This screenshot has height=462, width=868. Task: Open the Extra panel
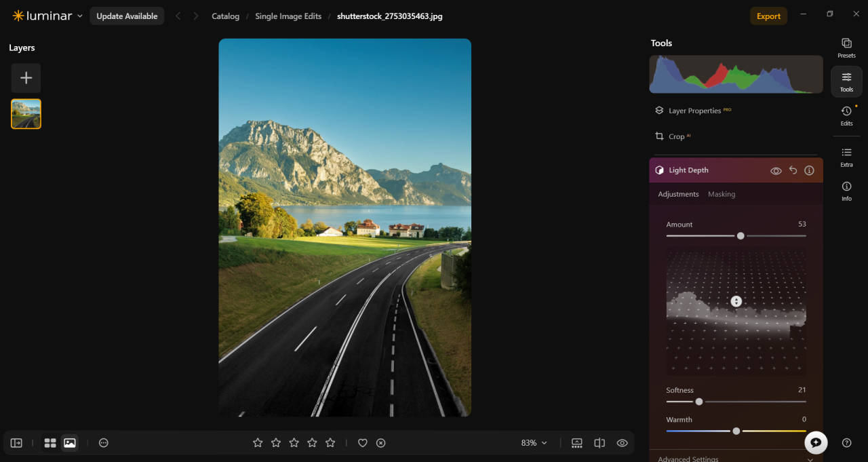click(x=846, y=157)
